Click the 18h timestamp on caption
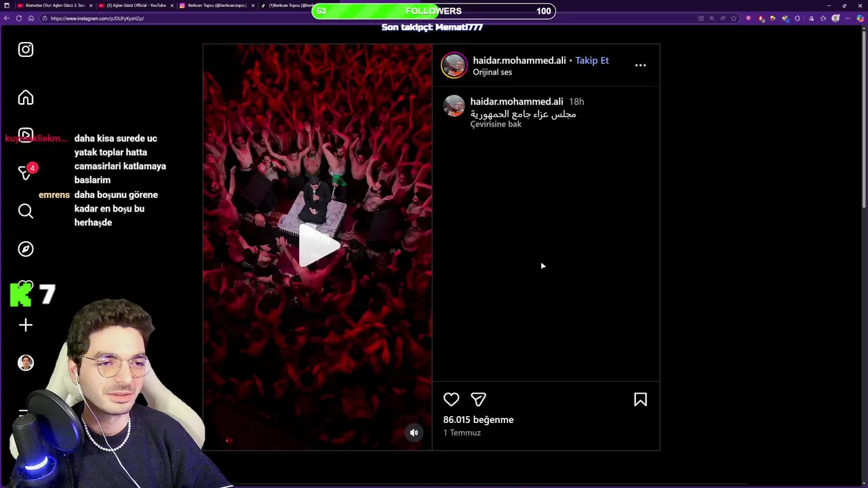Image resolution: width=868 pixels, height=488 pixels. pos(576,102)
